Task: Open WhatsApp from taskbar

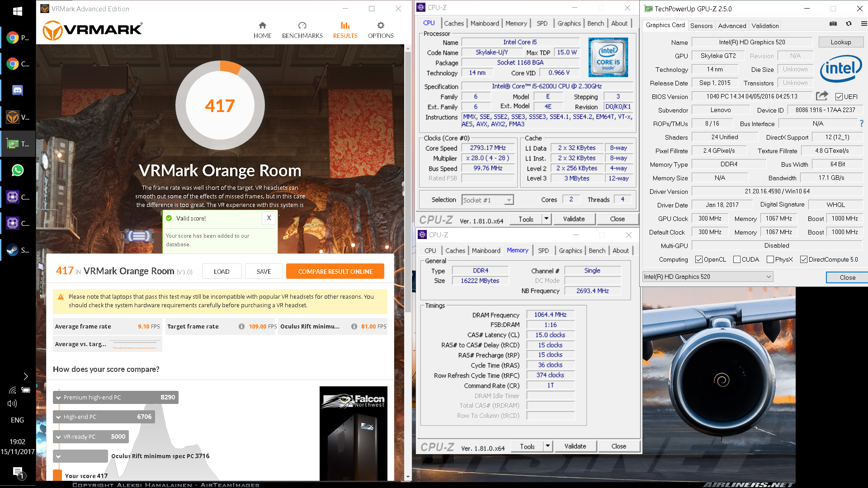Action: point(18,170)
